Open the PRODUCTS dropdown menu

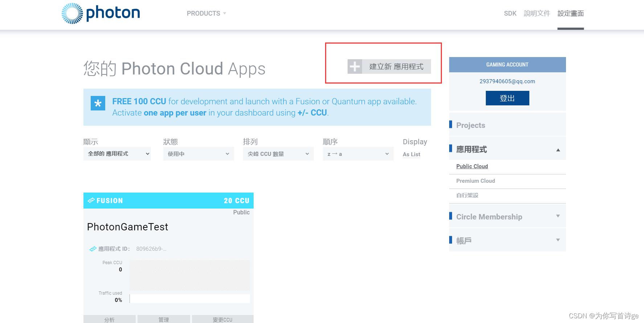[x=206, y=13]
